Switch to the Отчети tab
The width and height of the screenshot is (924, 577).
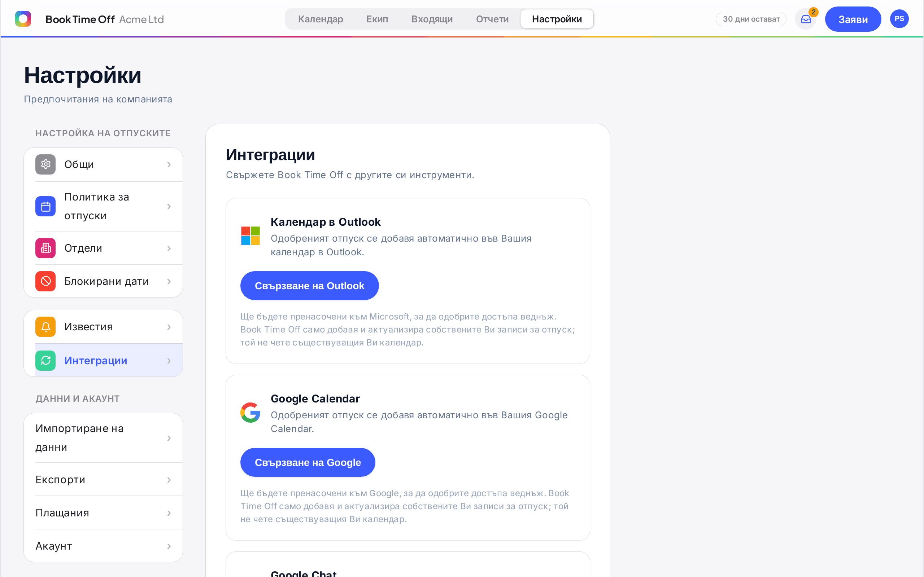pos(492,19)
